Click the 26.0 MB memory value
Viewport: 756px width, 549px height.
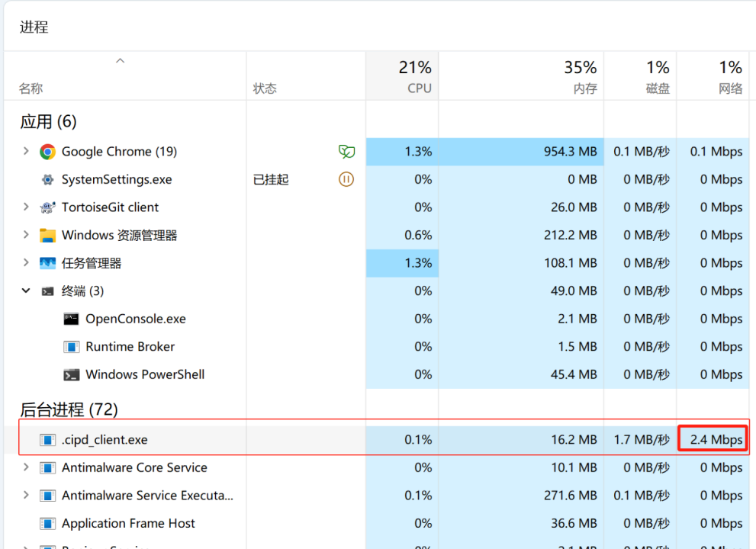click(x=574, y=207)
